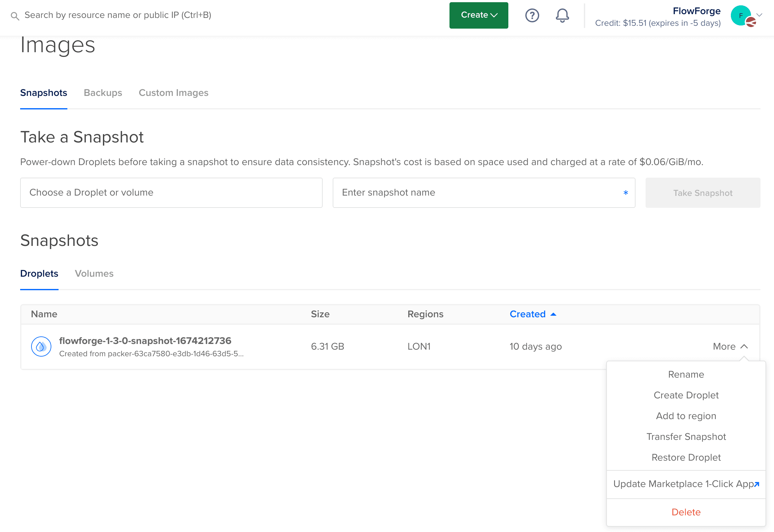This screenshot has height=532, width=774.
Task: Click the search magnifier icon
Action: coord(15,15)
